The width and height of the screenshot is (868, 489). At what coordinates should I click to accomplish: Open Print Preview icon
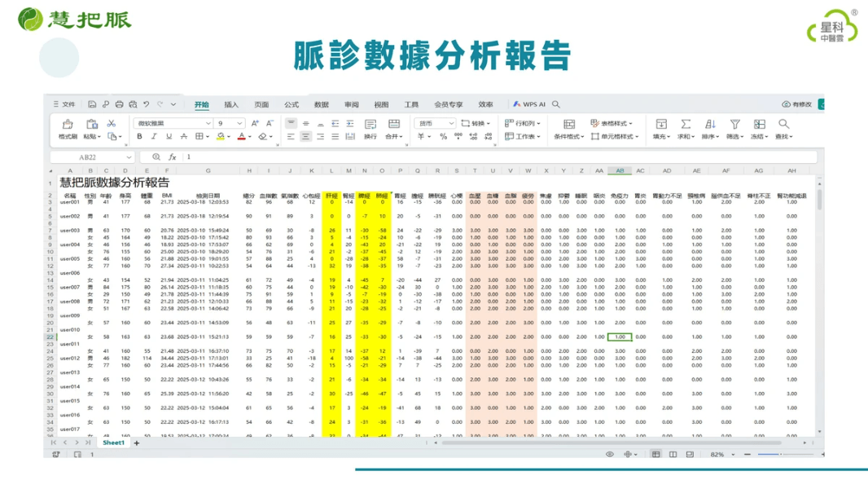[133, 104]
